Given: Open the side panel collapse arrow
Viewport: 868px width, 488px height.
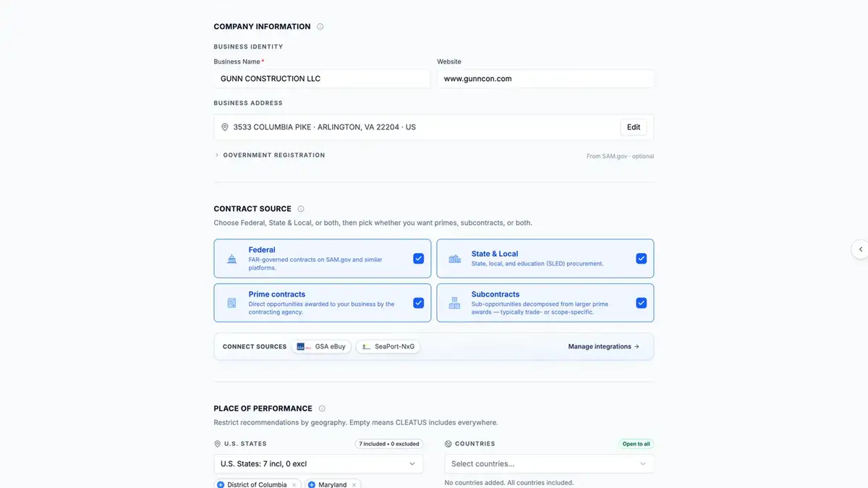Looking at the screenshot, I should [x=860, y=249].
